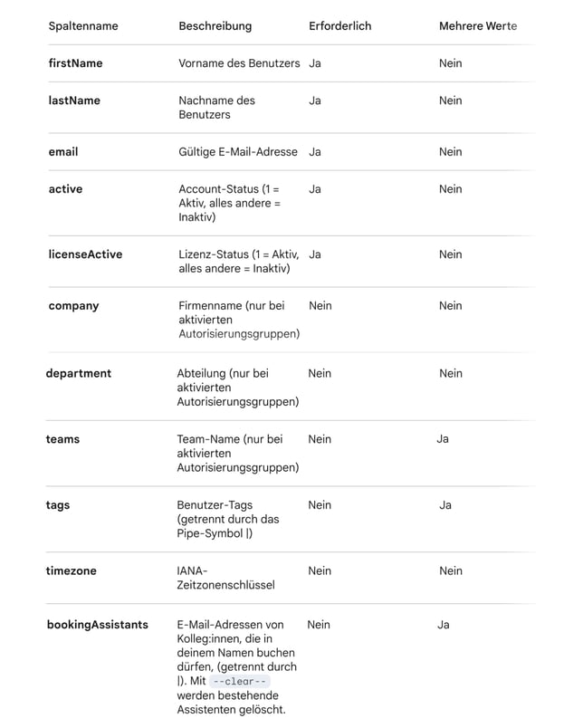Select the lastName column name
Viewport: 583px width, 728px height.
click(74, 101)
